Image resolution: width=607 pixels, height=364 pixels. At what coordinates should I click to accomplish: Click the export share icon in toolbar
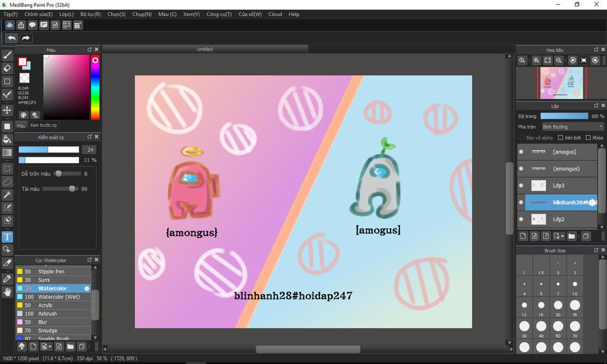pyautogui.click(x=21, y=25)
